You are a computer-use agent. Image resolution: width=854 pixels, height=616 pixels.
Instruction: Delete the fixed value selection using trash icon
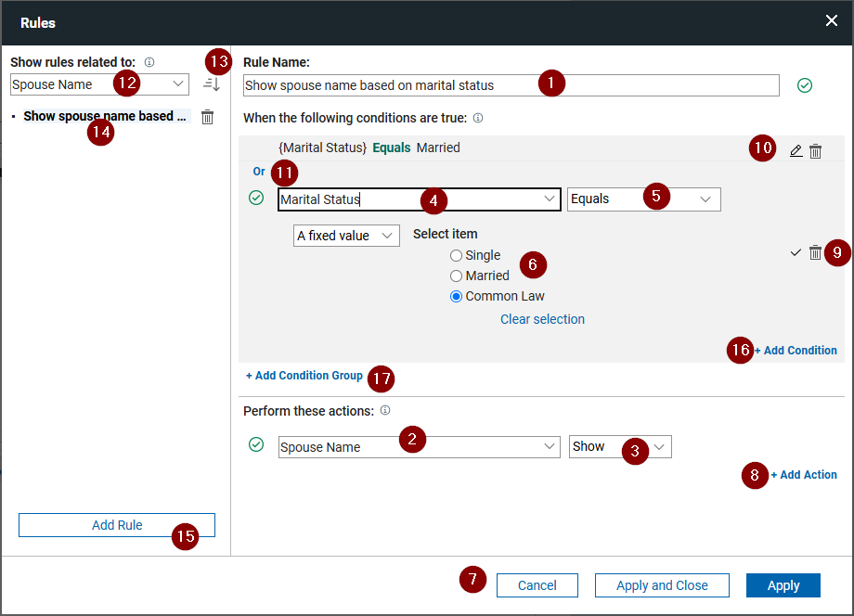[816, 251]
